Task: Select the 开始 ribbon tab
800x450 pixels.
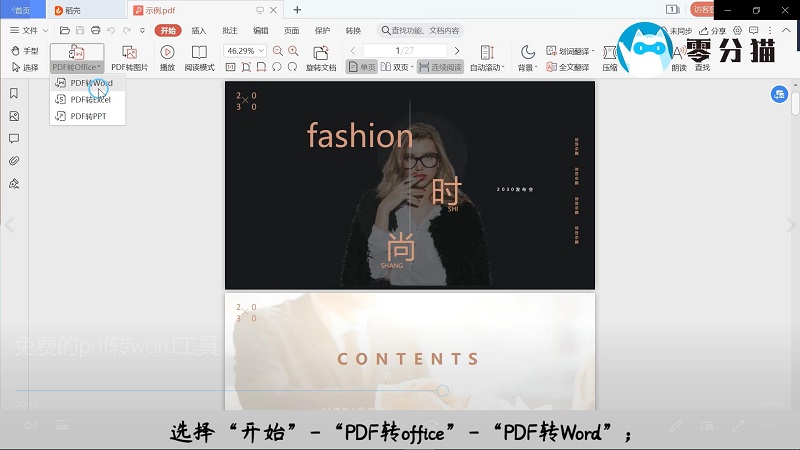Action: coord(168,31)
